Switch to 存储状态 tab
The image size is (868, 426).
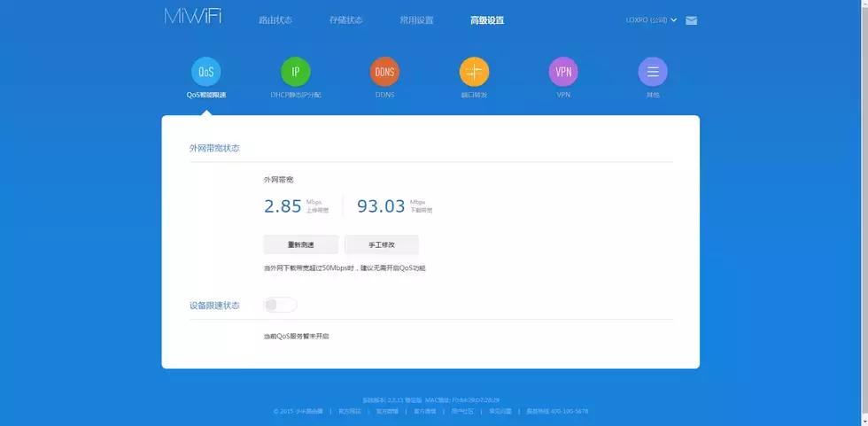(x=346, y=20)
